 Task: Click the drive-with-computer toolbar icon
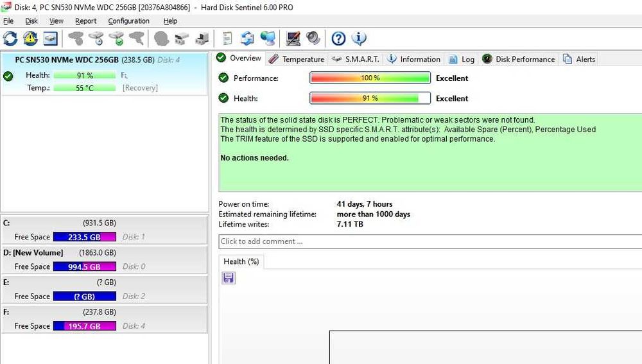tap(202, 39)
